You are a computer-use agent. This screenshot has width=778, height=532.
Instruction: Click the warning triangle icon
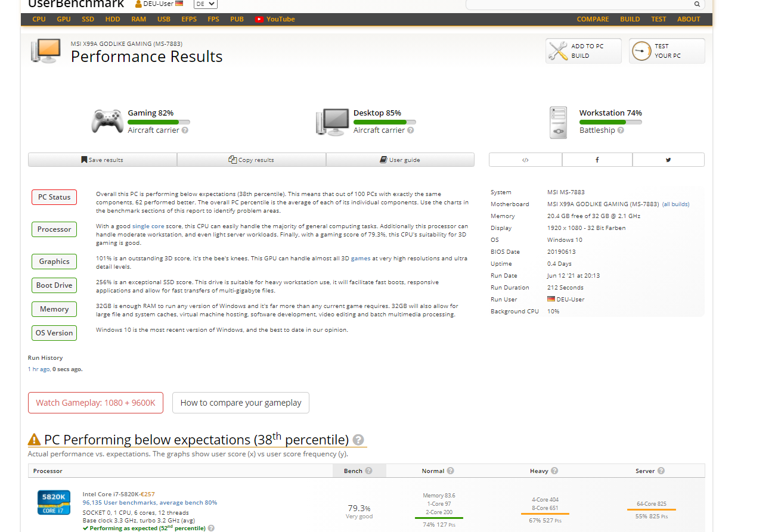coord(35,440)
